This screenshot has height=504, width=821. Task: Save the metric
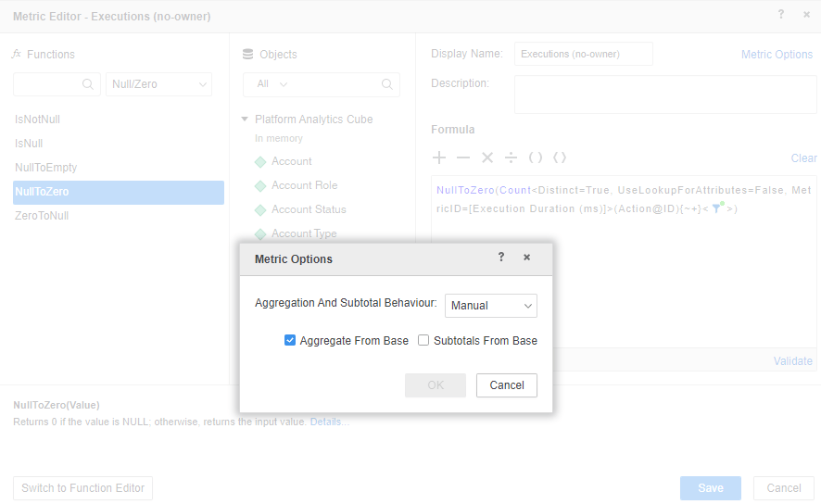[x=711, y=488]
